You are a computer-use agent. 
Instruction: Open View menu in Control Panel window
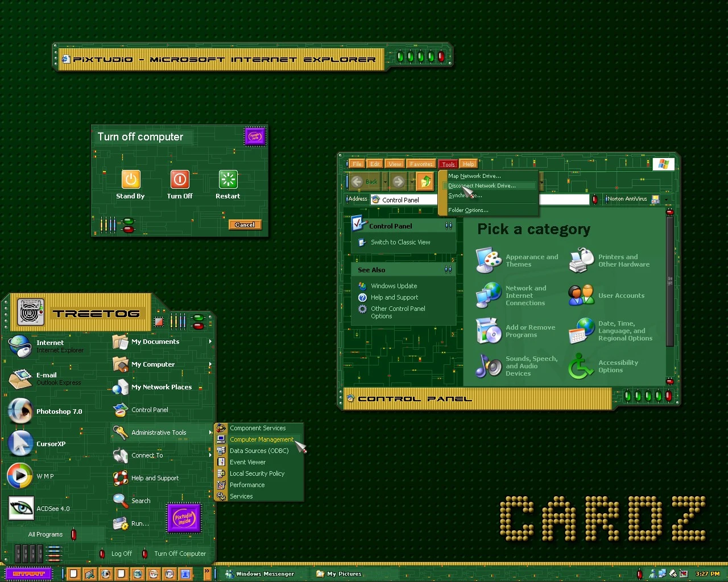(x=395, y=164)
